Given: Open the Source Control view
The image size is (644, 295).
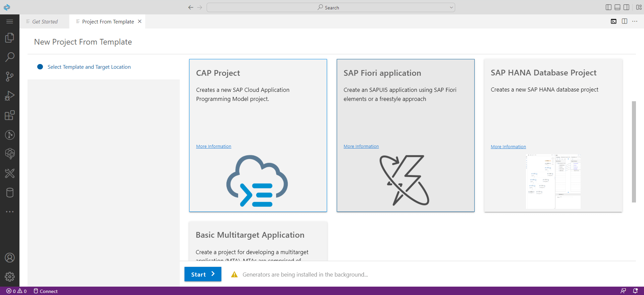Looking at the screenshot, I should coord(10,77).
